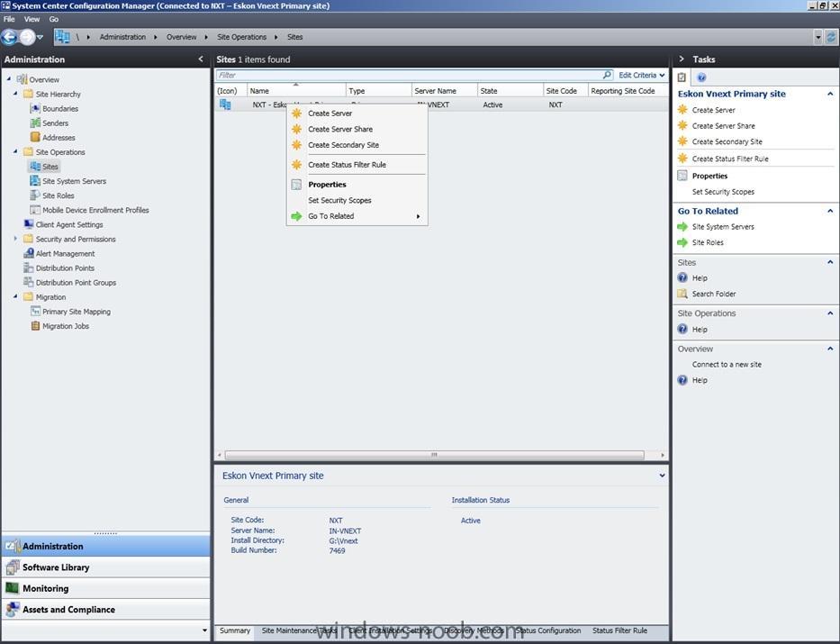
Task: Click Set Security Scopes in Tasks pane
Action: pos(723,192)
